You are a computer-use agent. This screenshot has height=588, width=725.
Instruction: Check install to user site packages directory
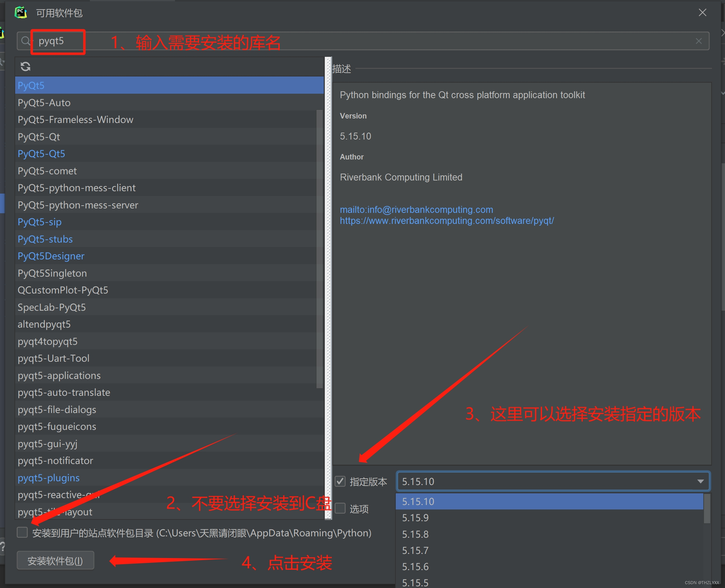click(x=22, y=533)
